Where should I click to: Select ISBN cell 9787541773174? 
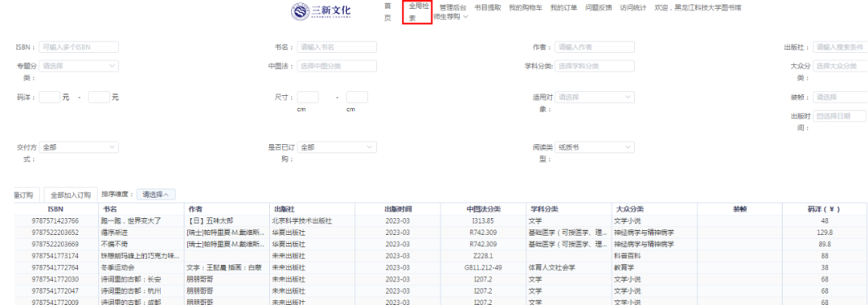point(55,256)
